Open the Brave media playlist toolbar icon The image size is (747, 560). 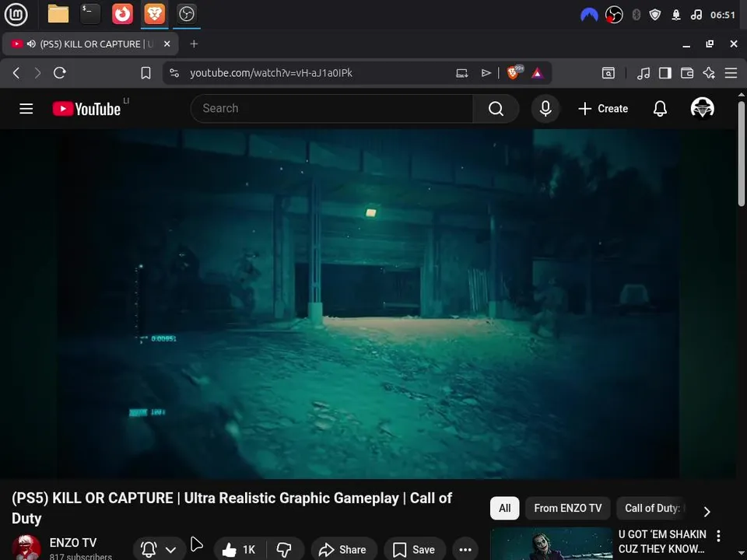pos(644,73)
